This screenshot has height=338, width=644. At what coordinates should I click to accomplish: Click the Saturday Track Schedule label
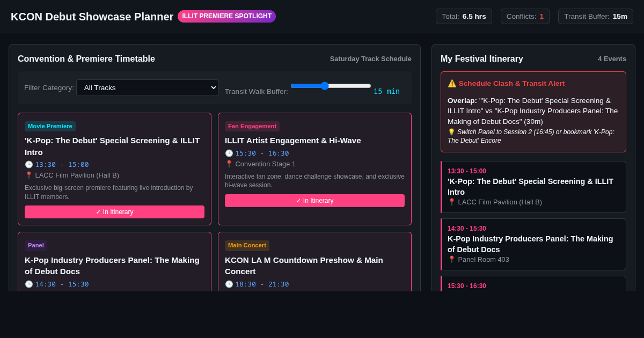(371, 59)
